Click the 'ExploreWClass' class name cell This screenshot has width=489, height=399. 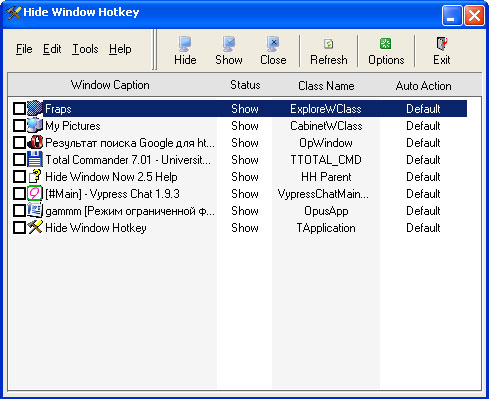coord(326,109)
